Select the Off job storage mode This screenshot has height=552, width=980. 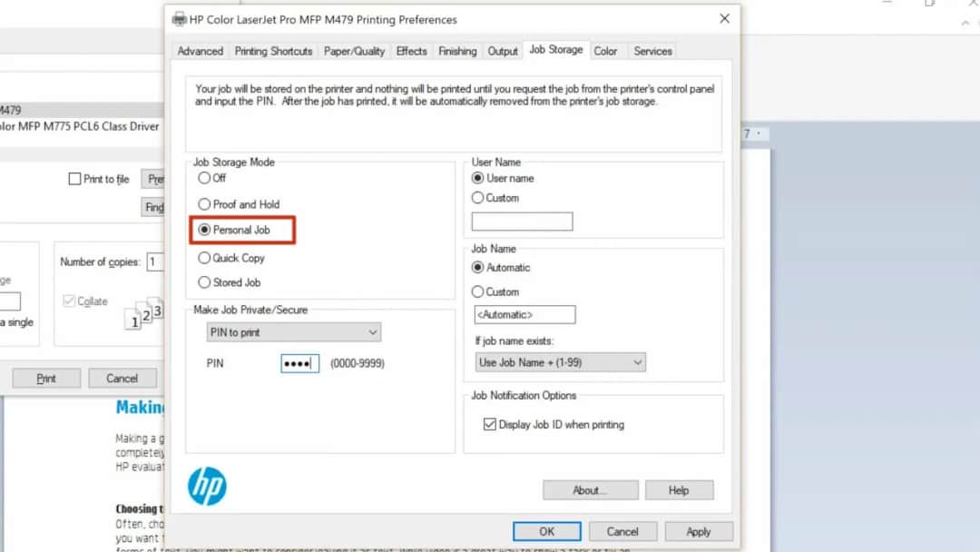click(x=204, y=178)
